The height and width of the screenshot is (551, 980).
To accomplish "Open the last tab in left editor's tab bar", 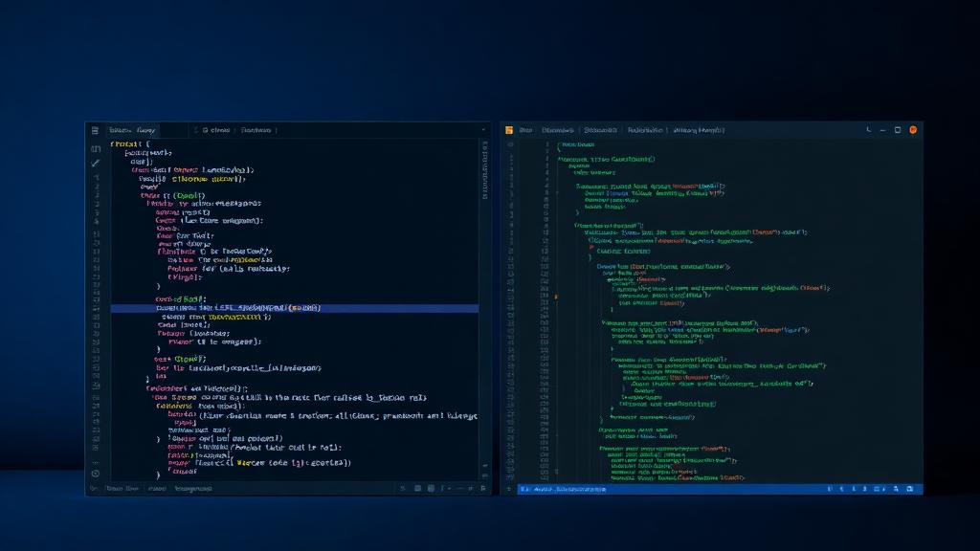I will [256, 130].
